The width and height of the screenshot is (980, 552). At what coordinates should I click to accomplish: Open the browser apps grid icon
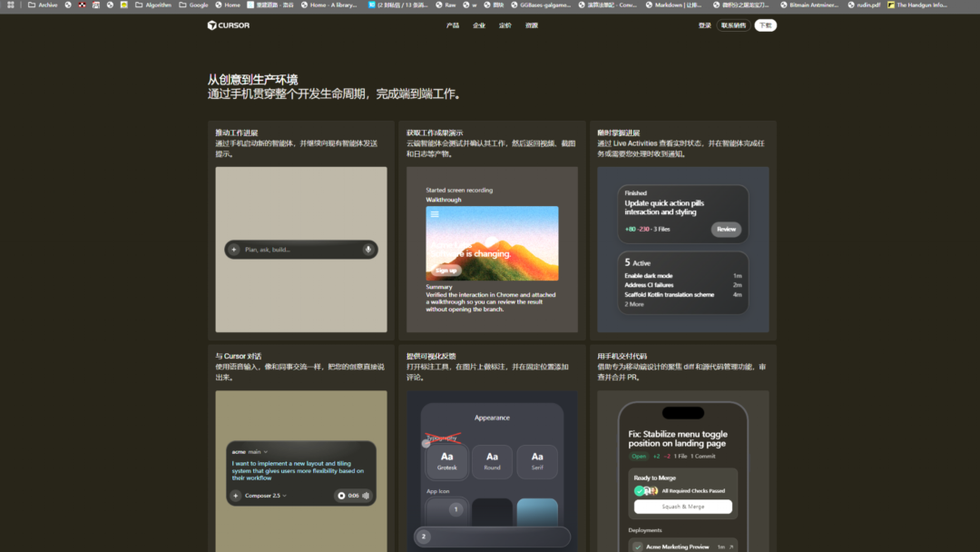pos(11,5)
